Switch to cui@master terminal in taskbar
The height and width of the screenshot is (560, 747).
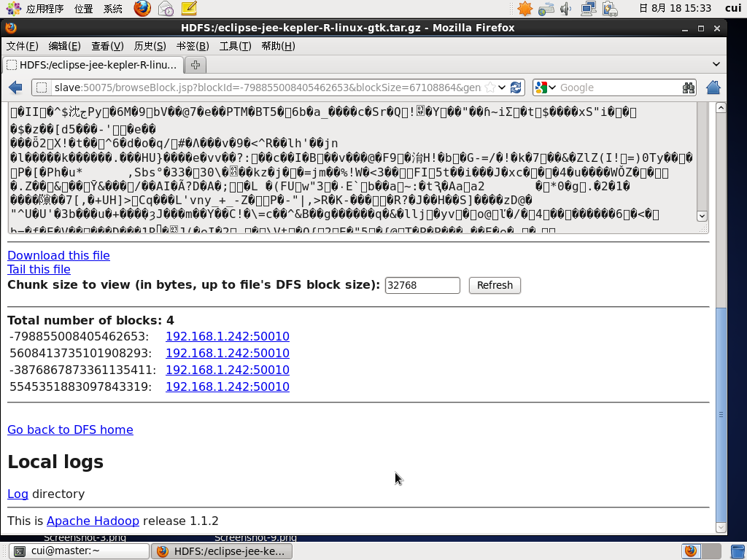79,551
